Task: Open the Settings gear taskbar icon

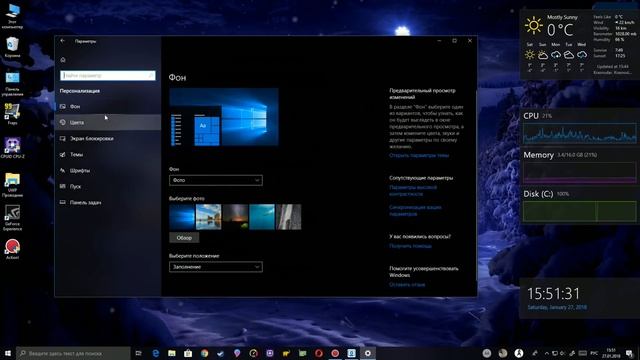Action: tap(368, 353)
